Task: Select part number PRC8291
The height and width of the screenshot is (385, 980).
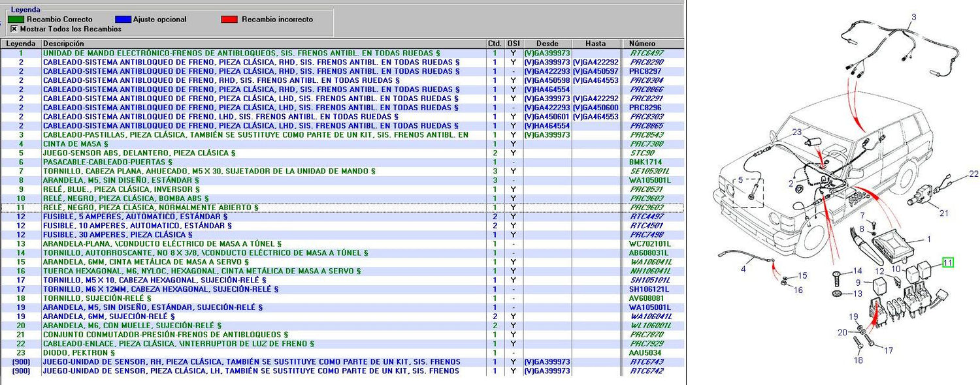Action: [x=646, y=99]
